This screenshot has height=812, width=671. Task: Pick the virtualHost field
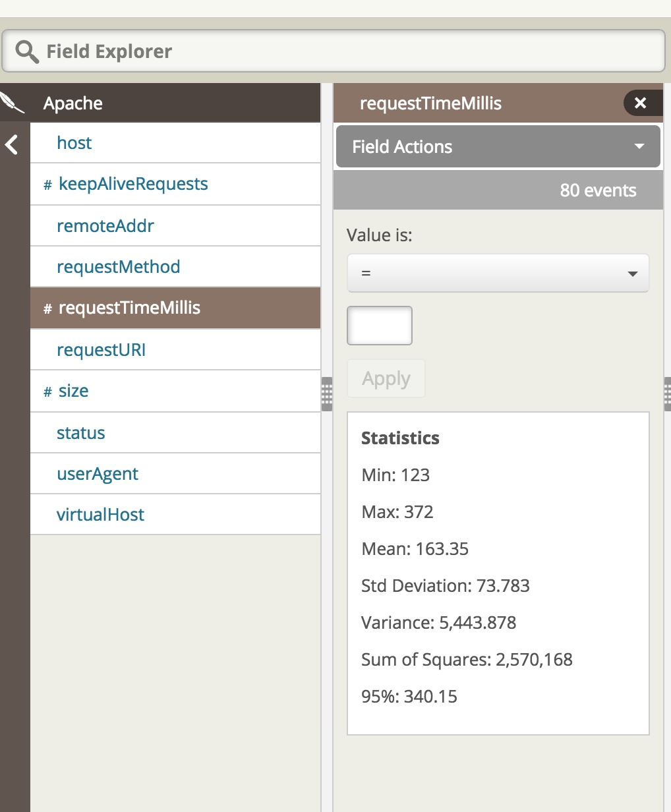coord(100,515)
